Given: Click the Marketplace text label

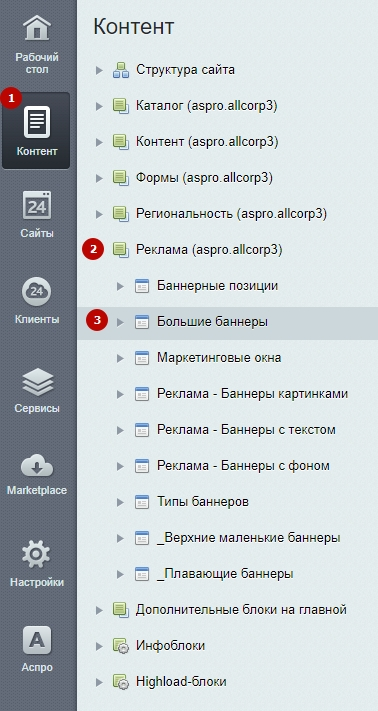Looking at the screenshot, I should (37, 490).
